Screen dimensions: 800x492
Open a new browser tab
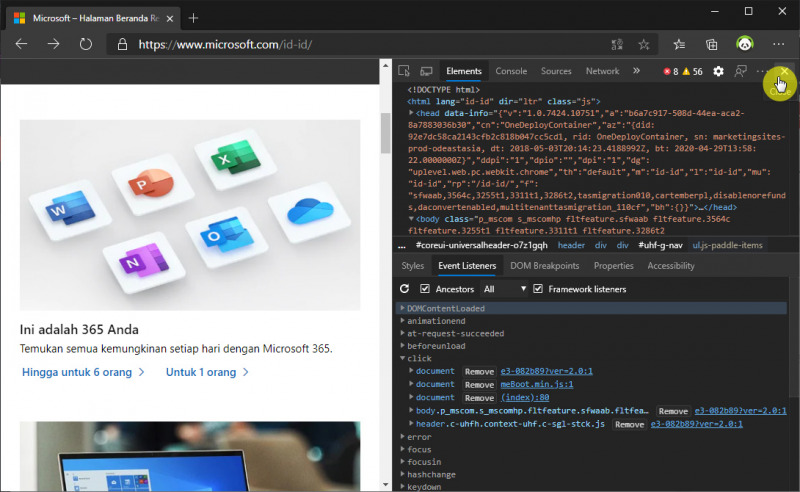(x=193, y=18)
